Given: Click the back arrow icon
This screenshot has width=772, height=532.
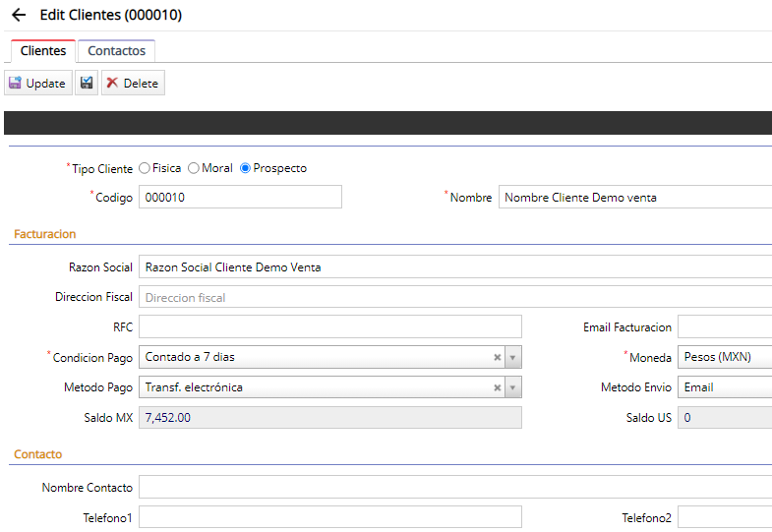Looking at the screenshot, I should (18, 16).
